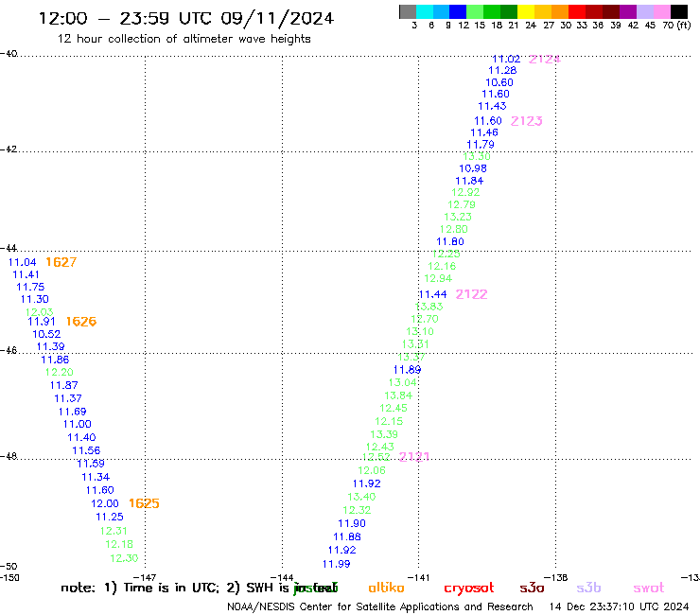Screen dimensions: 700x615
Task: Click the black swatch at the legend end
Action: click(679, 11)
